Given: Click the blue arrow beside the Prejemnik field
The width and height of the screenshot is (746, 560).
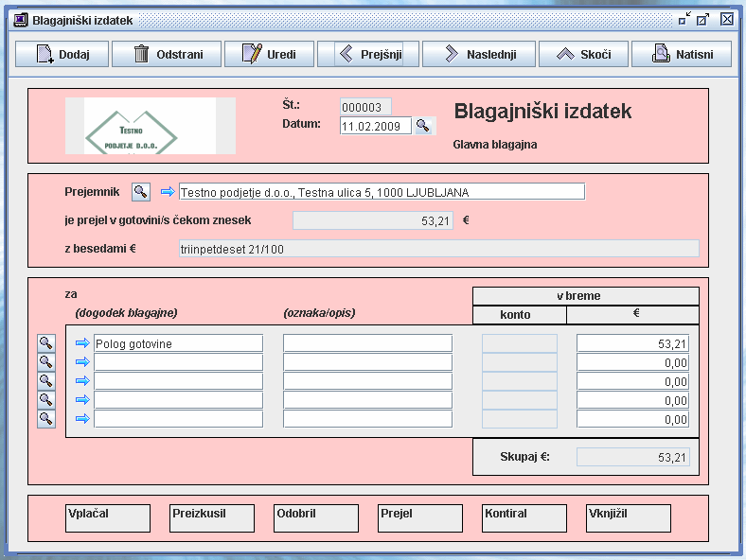Looking at the screenshot, I should click(x=168, y=192).
